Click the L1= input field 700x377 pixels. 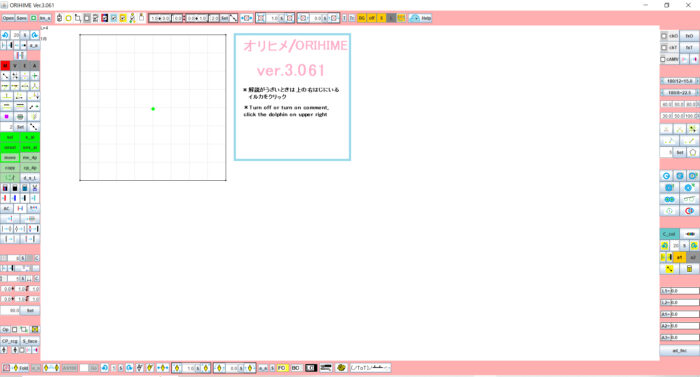(684, 291)
